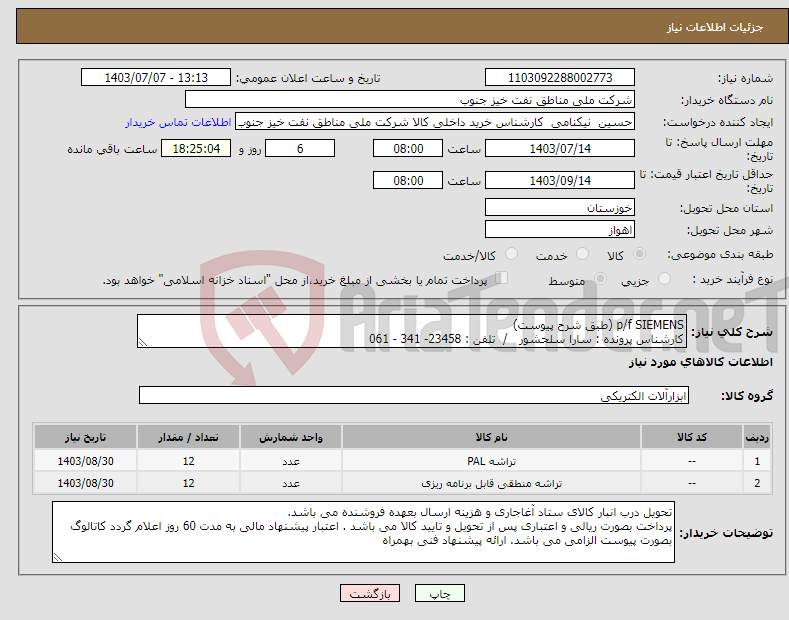
Task: Select the متوسط purchase type radio
Action: click(600, 278)
